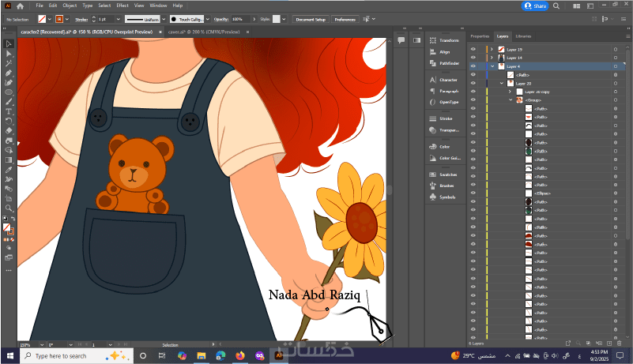Select the Selection tool arrow
Image resolution: width=633 pixels, height=364 pixels.
coord(9,44)
